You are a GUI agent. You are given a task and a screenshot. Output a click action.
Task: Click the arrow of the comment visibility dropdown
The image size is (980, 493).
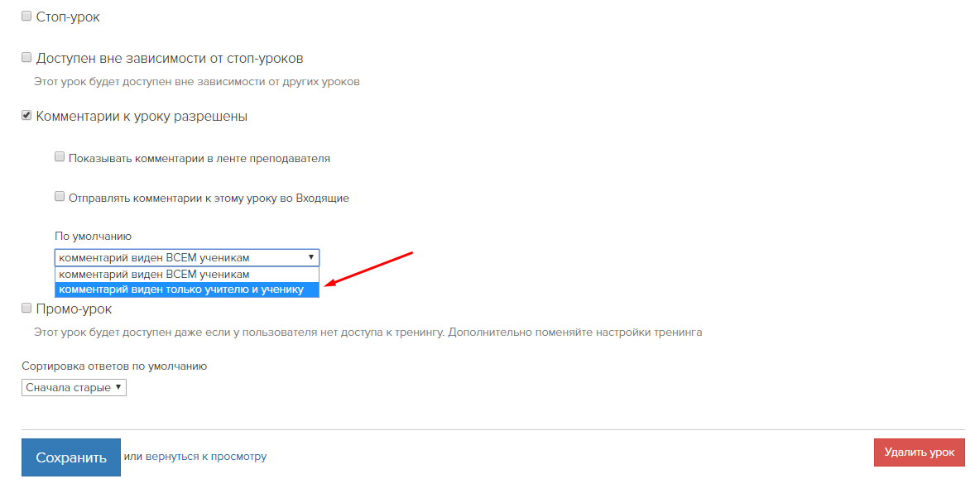tap(310, 257)
